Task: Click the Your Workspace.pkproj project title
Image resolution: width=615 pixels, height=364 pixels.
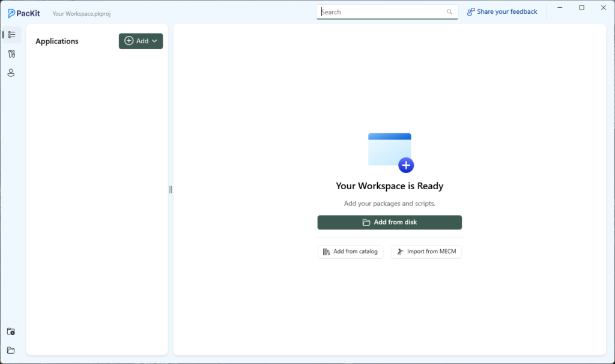Action: pyautogui.click(x=81, y=13)
